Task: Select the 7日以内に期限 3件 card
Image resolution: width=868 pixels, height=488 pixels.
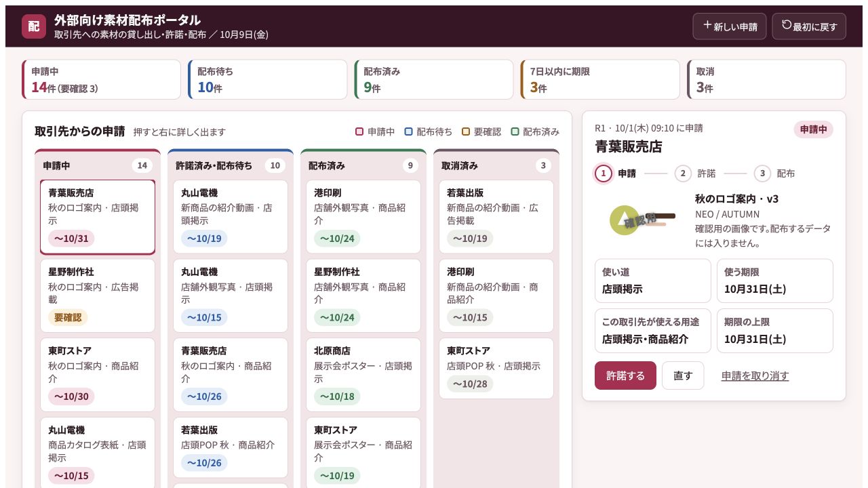Action: [x=600, y=79]
